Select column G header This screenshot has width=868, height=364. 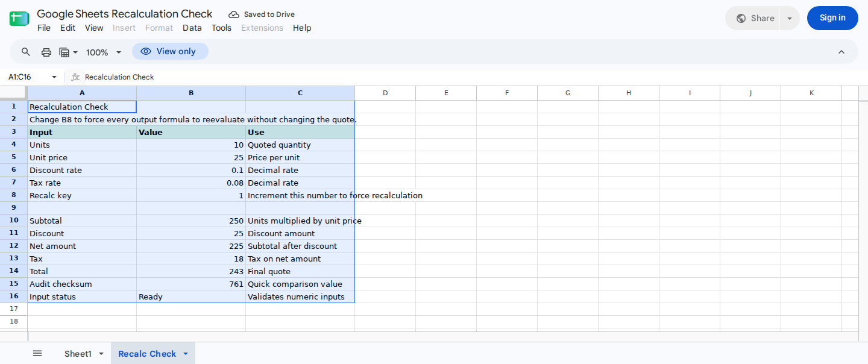568,93
